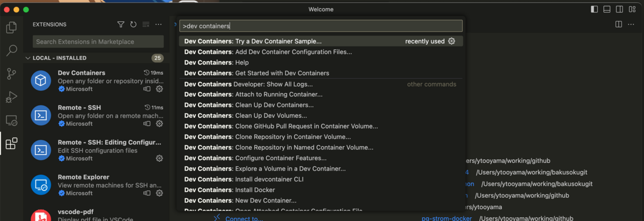Toggle the bottom panel visibility
This screenshot has width=644, height=221.
click(607, 9)
